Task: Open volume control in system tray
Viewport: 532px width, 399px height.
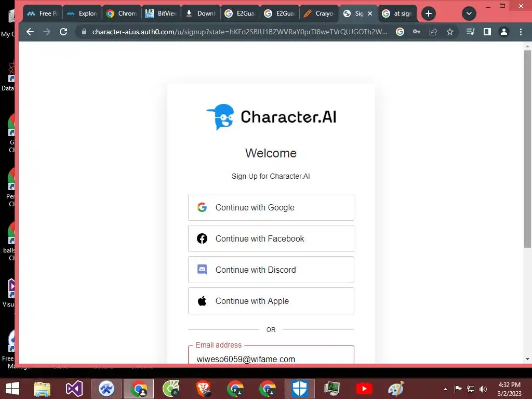Action: point(483,389)
